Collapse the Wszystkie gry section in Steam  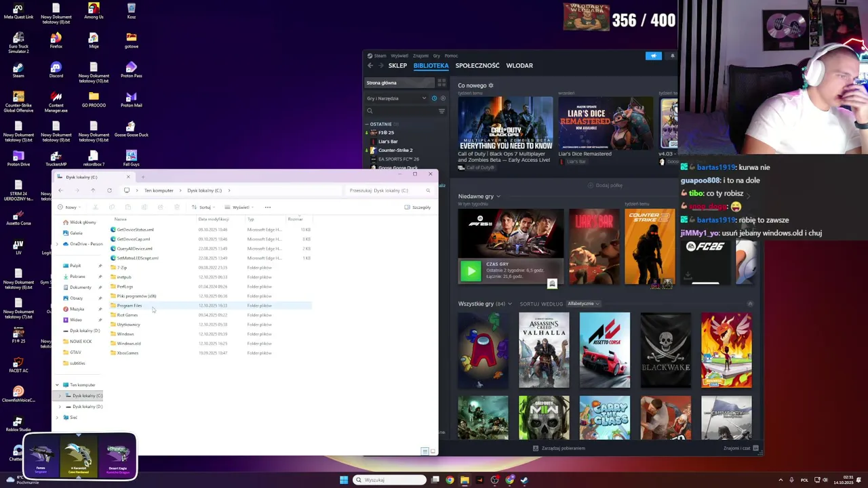(x=750, y=304)
